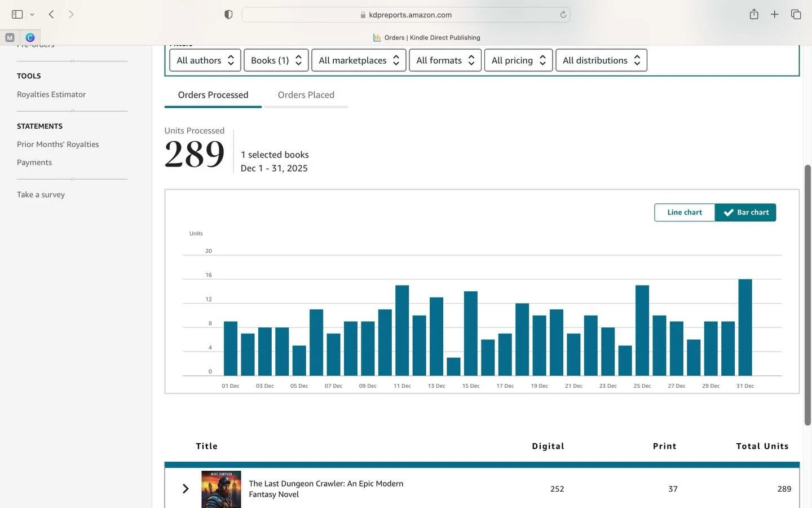The height and width of the screenshot is (508, 812).
Task: Click the print units value 37
Action: click(673, 489)
